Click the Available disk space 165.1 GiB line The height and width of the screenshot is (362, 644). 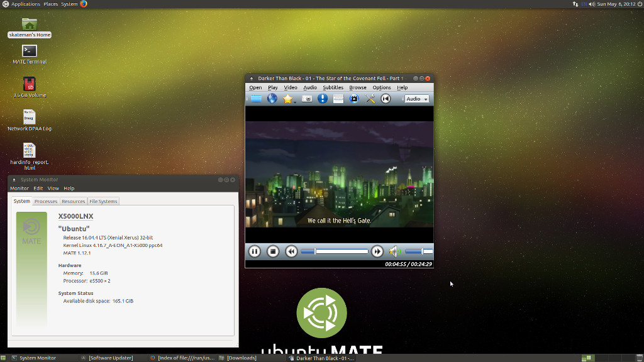pyautogui.click(x=98, y=301)
